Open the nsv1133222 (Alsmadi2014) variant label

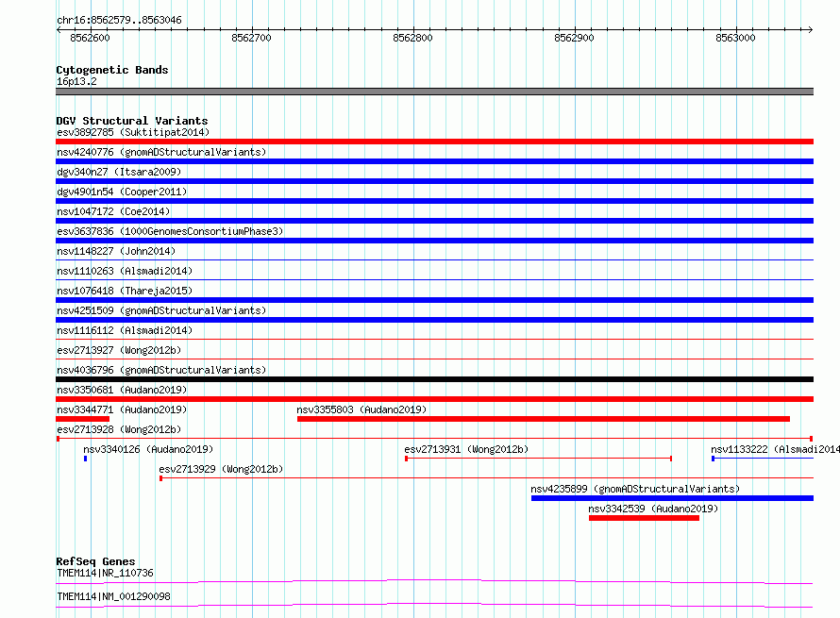tap(775, 449)
